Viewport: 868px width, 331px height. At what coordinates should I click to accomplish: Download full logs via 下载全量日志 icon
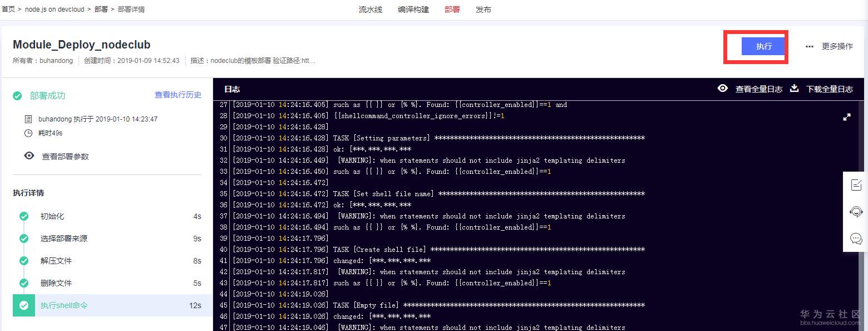pyautogui.click(x=793, y=89)
